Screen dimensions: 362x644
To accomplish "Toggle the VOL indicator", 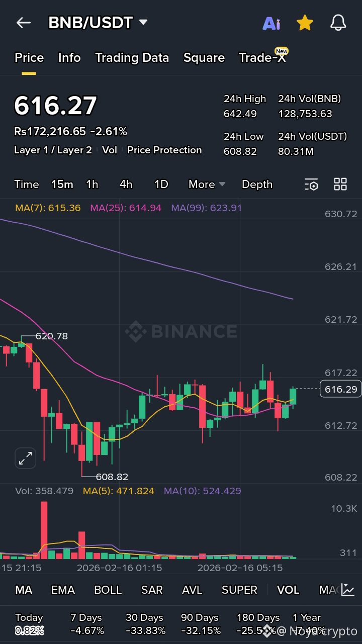I will 288,590.
